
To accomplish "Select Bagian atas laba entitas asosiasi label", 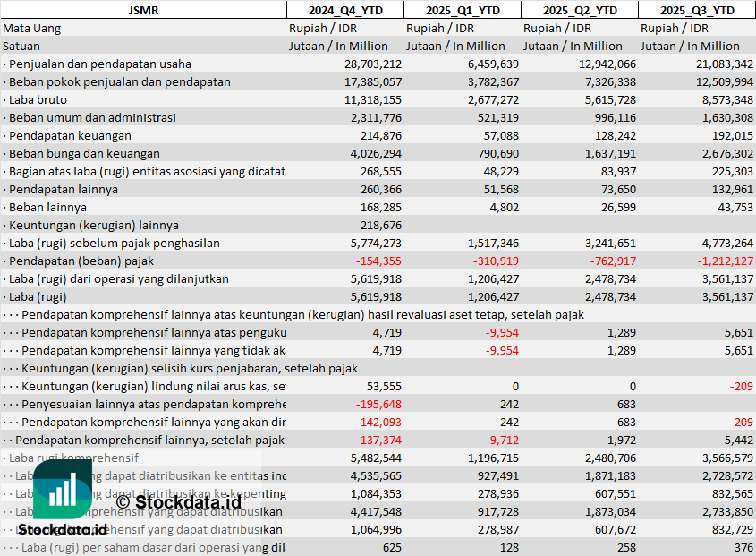I will (144, 171).
